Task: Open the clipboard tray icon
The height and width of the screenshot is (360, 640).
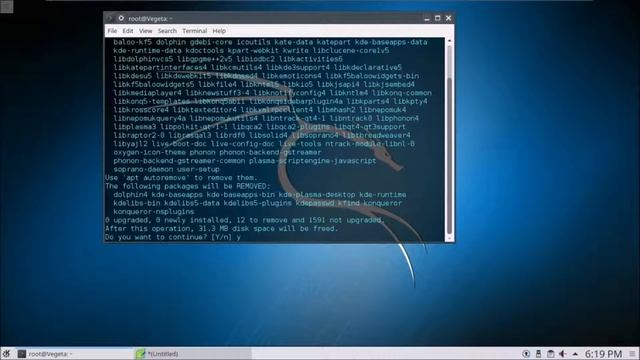Action: (x=551, y=354)
